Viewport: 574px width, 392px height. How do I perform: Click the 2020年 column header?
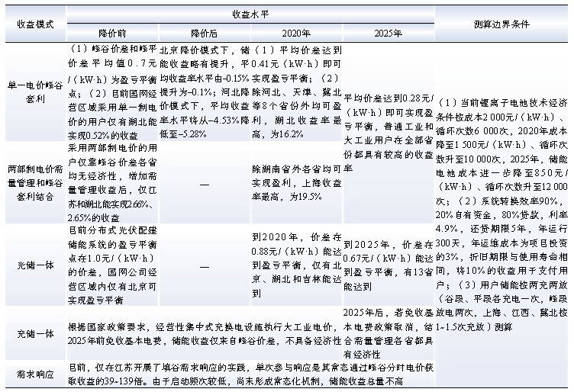tap(295, 34)
